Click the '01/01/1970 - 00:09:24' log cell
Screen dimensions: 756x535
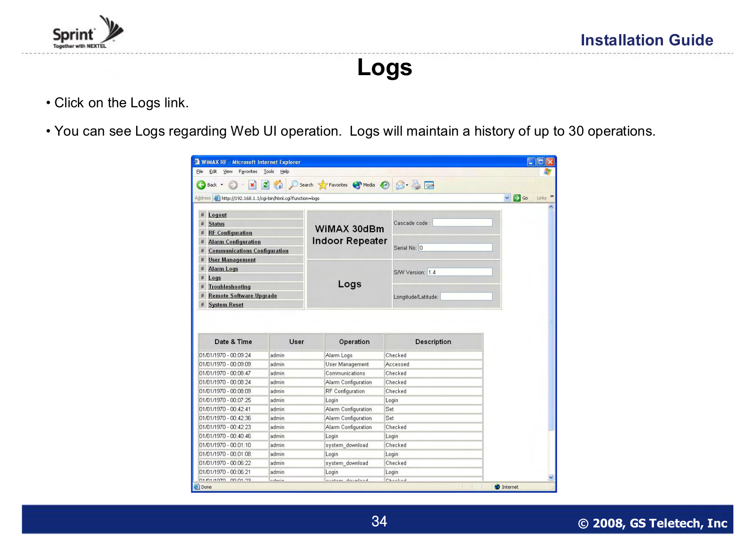click(x=233, y=355)
